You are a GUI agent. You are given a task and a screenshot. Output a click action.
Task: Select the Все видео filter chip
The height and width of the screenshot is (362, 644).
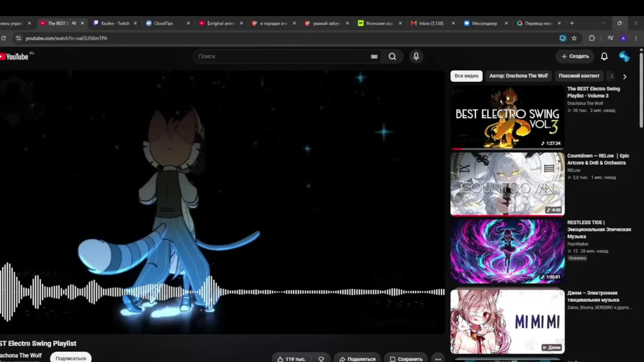(x=466, y=76)
